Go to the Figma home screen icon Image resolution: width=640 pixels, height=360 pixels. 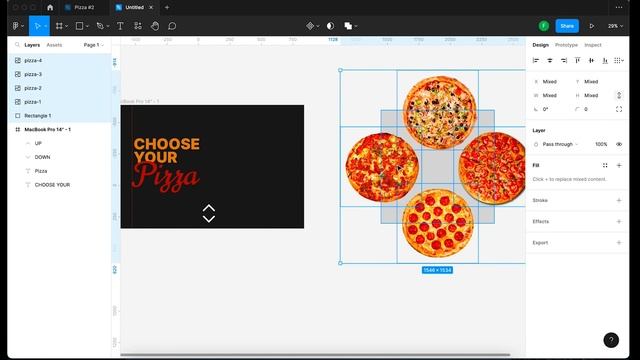[x=50, y=7]
